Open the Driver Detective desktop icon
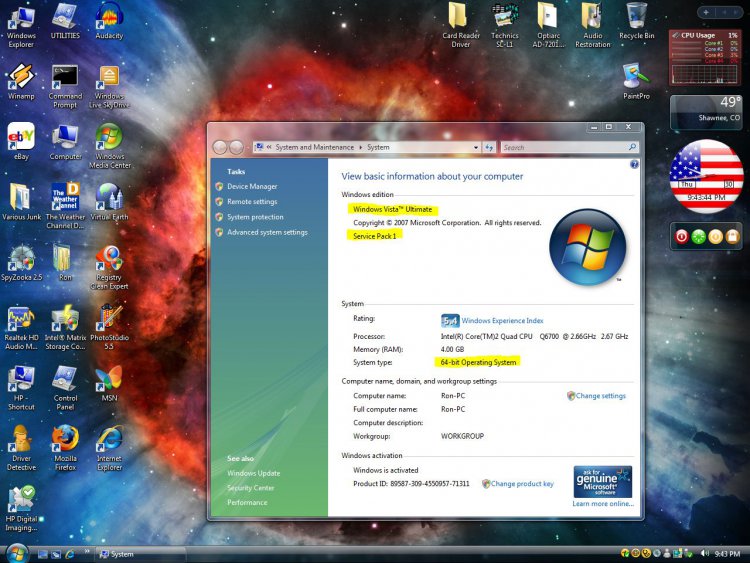Image resolution: width=750 pixels, height=563 pixels. pos(21,449)
